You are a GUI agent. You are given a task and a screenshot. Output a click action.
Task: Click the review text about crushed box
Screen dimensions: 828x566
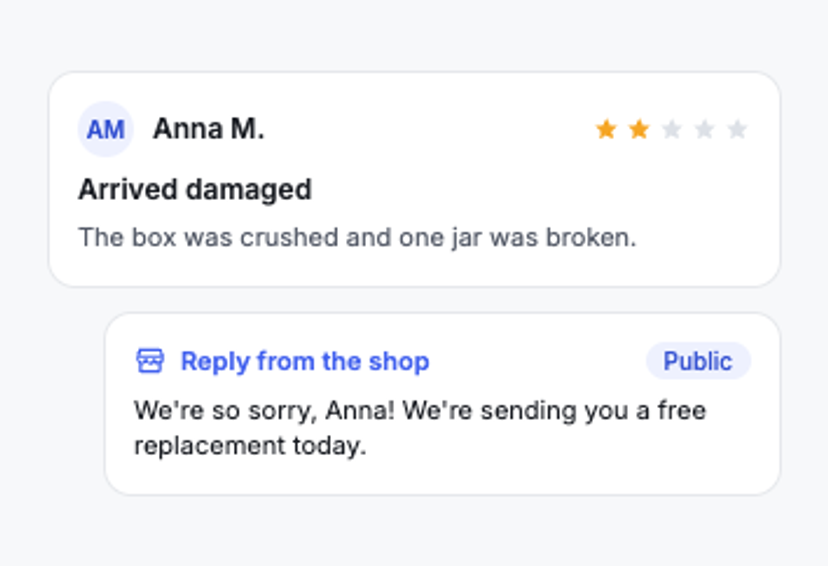point(357,238)
